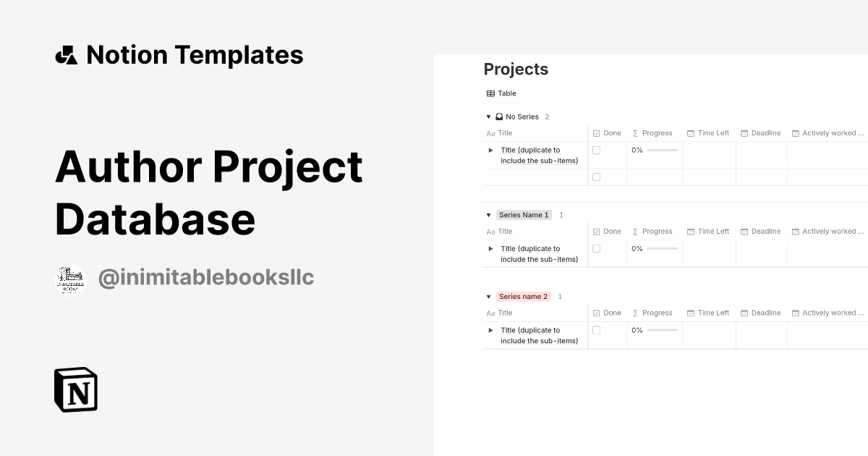Click the book icon beside No Series
This screenshot has width=868, height=456.
tap(498, 117)
